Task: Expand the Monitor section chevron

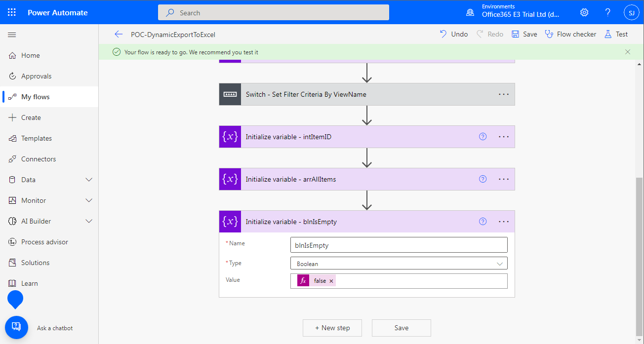Action: (89, 200)
